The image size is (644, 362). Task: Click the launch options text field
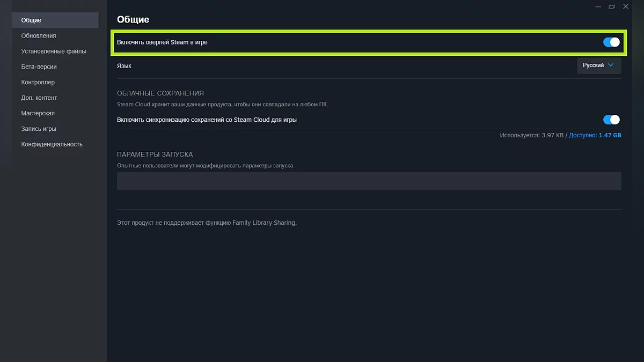(x=369, y=181)
